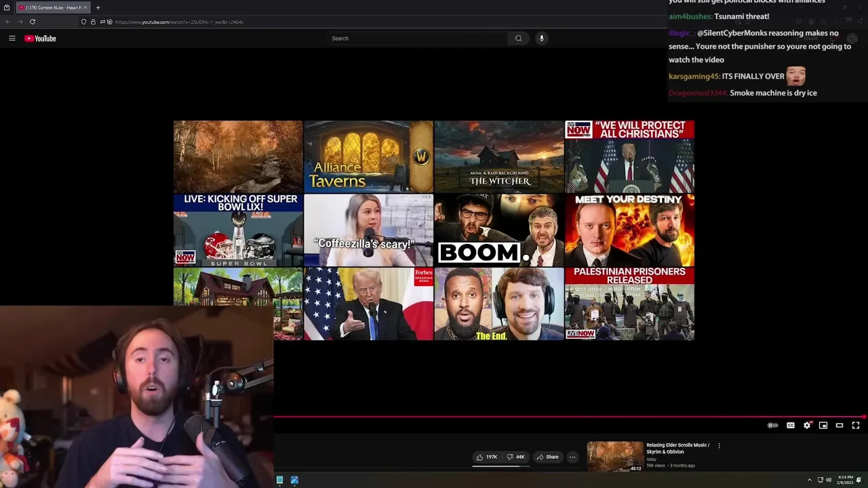868x488 pixels.
Task: Click the second blue taskbar app icon
Action: 294,480
